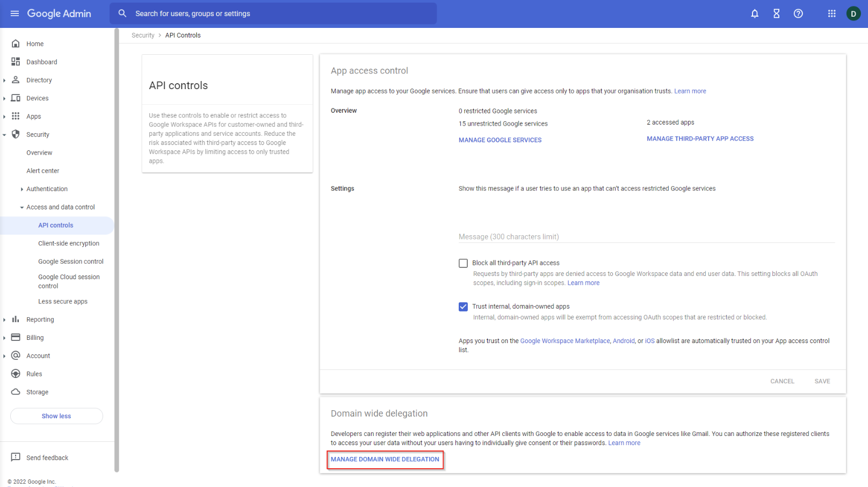This screenshot has width=868, height=487.
Task: Expand the Directory section arrow
Action: pyautogui.click(x=4, y=81)
